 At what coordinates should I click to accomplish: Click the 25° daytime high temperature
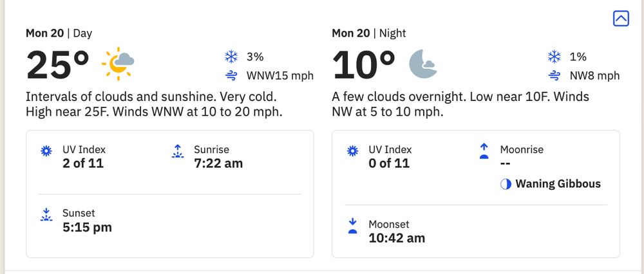point(58,64)
